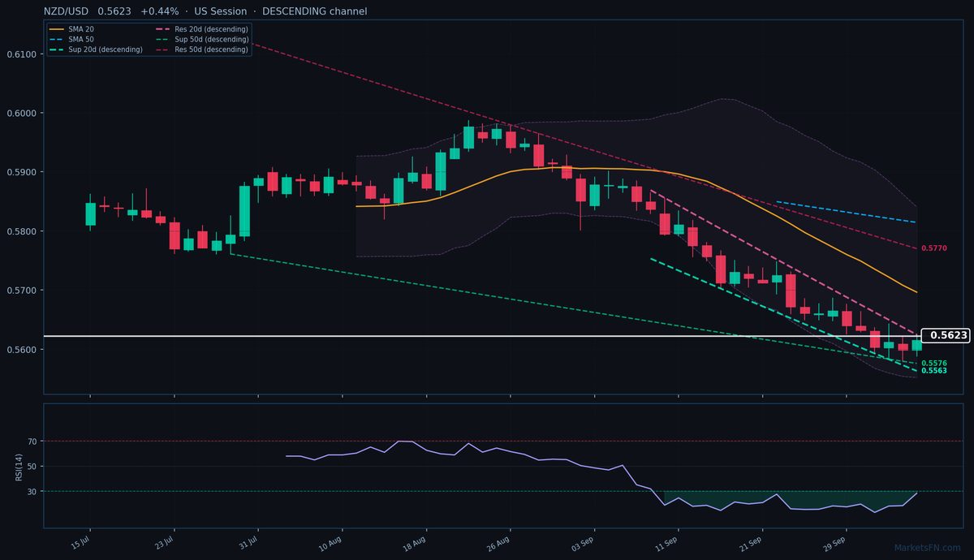Screen dimensions: 974x560
Task: Click the 15 Jul date label
Action: (x=81, y=543)
